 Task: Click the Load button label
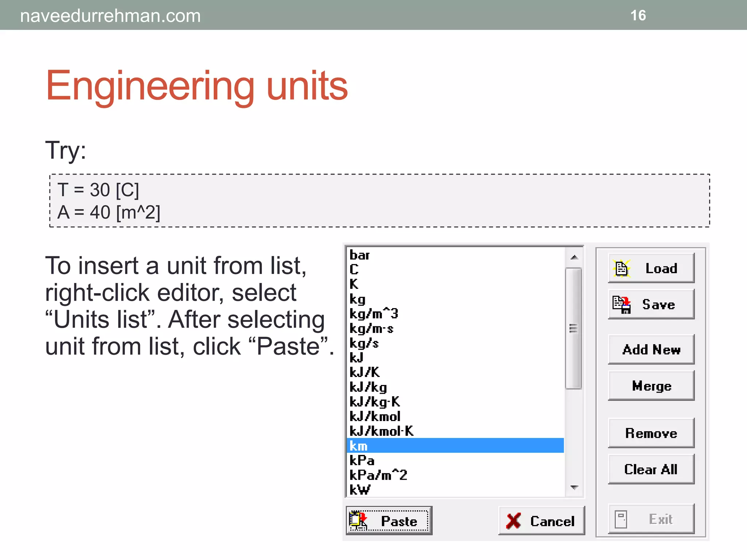coord(661,268)
